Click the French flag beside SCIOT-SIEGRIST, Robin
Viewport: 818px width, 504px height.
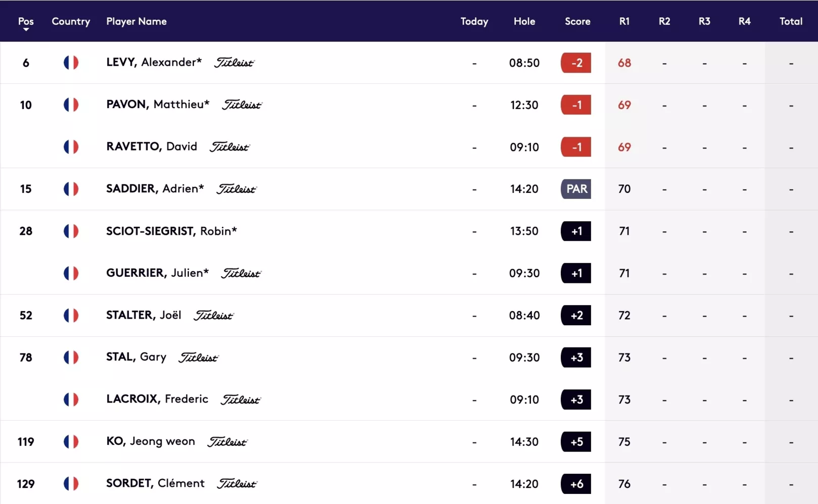pos(71,231)
